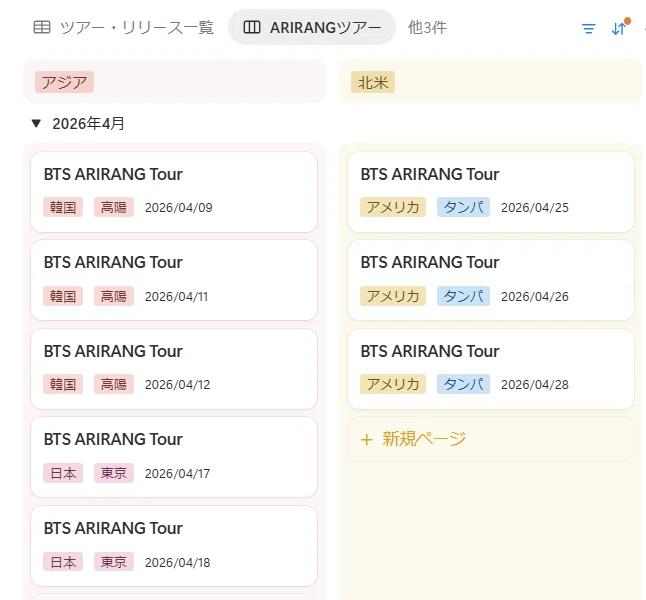
Task: Click the 北米 column header tag
Action: 373,82
